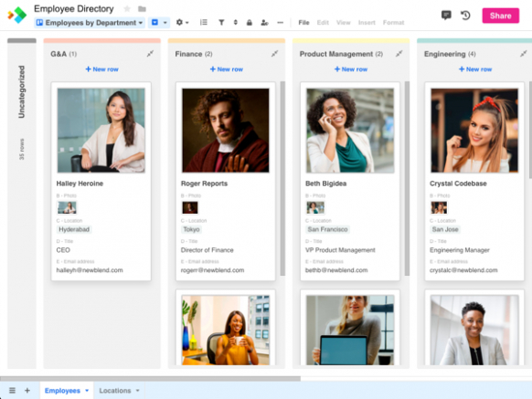Open the Employees by Department view dropdown
The image size is (532, 399).
tap(90, 23)
